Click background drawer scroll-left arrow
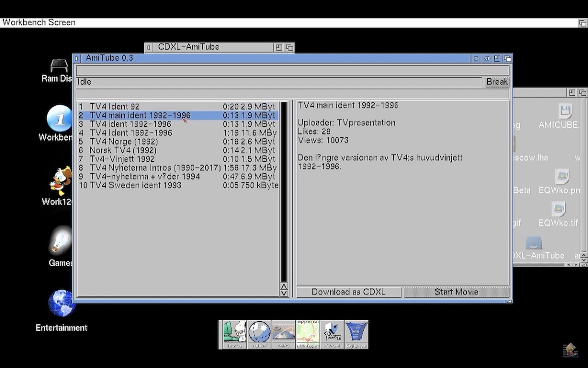Image resolution: width=588 pixels, height=368 pixels. pyautogui.click(x=569, y=265)
